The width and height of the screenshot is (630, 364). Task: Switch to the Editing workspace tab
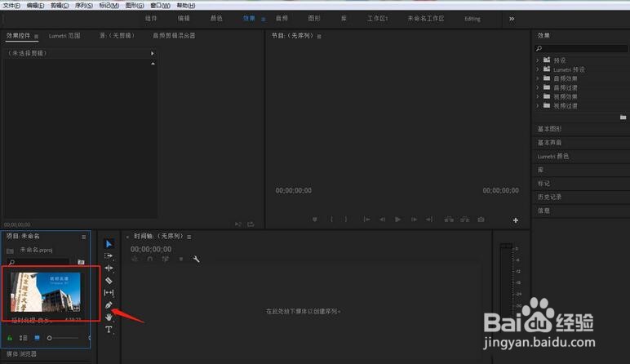point(472,19)
